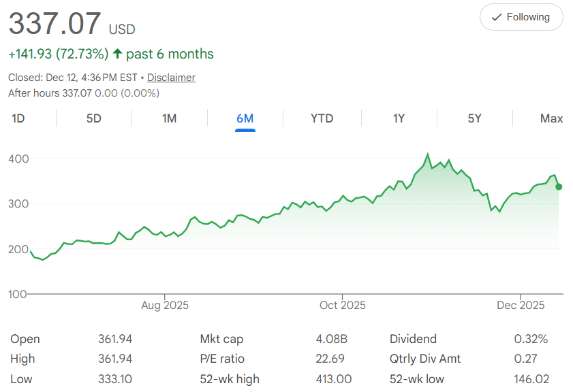Choose the 1Y time range
The image size is (573, 392).
pos(399,118)
